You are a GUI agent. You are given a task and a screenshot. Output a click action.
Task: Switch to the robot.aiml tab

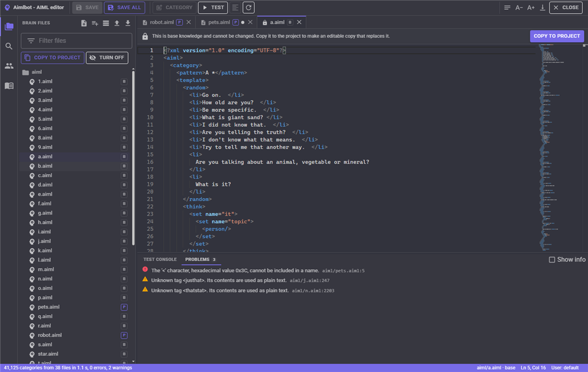pos(161,22)
